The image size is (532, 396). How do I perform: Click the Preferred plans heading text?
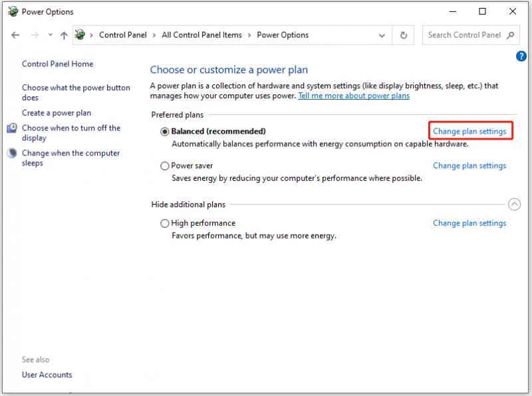pos(178,115)
